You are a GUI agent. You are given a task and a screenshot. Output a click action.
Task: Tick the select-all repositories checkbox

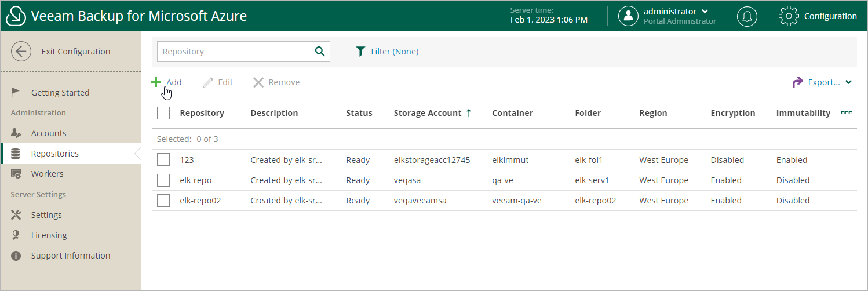tap(163, 113)
